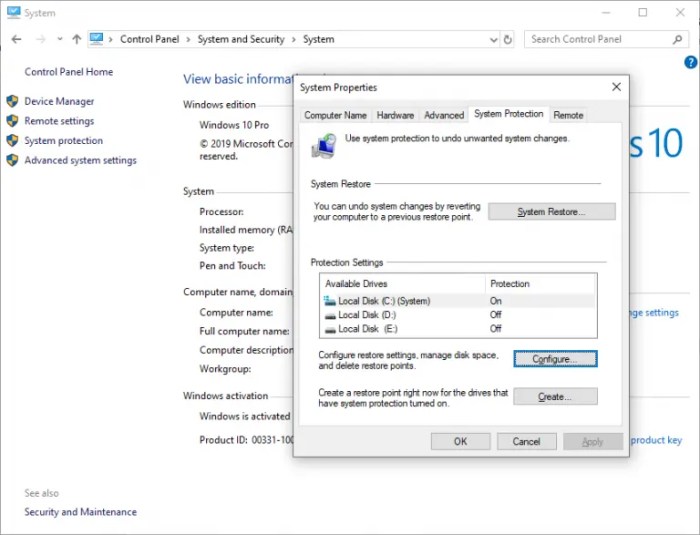Switch to the Remote tab
Viewport: 700px width, 535px height.
point(568,115)
